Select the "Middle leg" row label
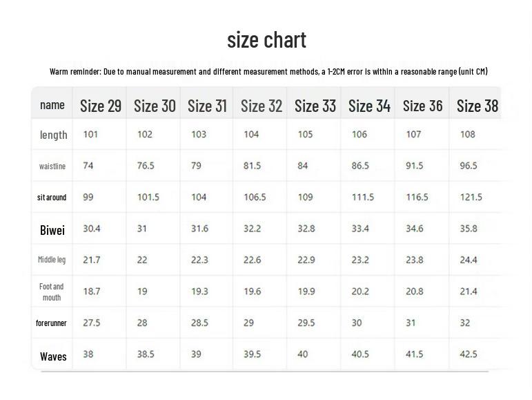The image size is (532, 400). pos(52,260)
